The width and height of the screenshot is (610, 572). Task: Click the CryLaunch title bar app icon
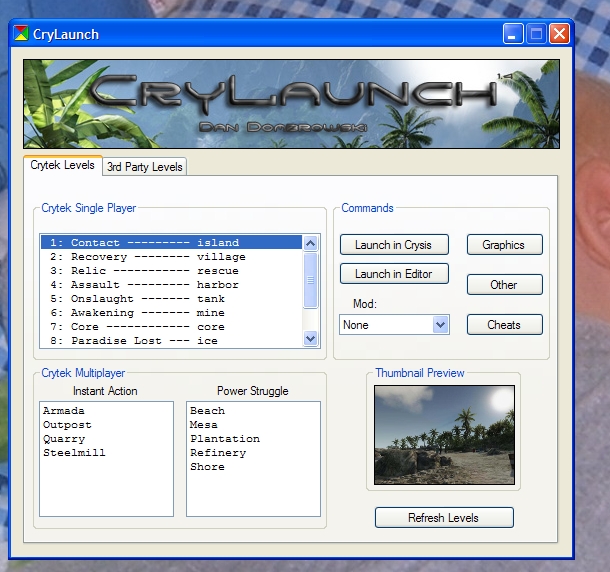pyautogui.click(x=21, y=34)
